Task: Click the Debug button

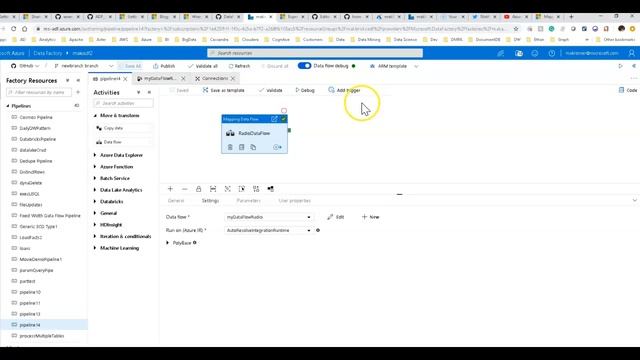Action: [305, 90]
